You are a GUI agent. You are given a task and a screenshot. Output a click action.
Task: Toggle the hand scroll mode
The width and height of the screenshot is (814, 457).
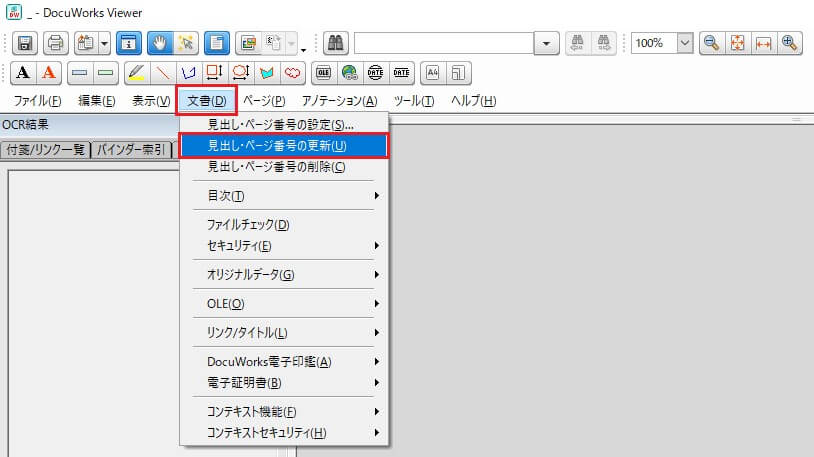(x=160, y=43)
